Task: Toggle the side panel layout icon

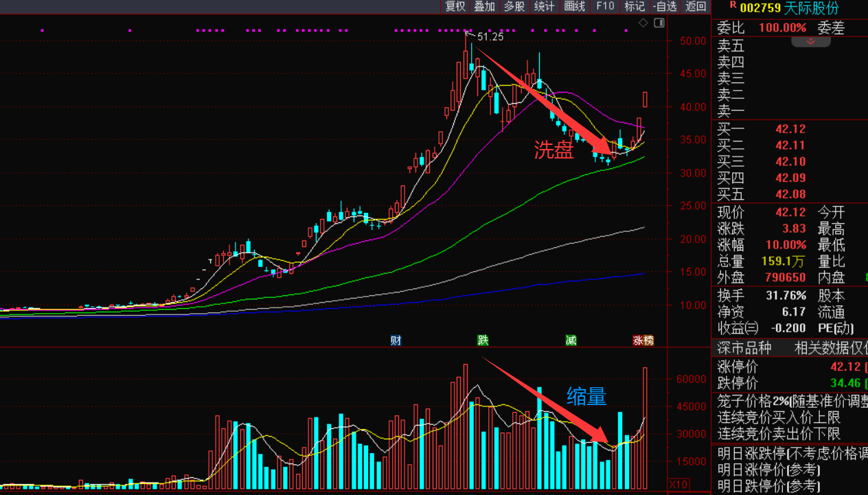Action: [659, 23]
